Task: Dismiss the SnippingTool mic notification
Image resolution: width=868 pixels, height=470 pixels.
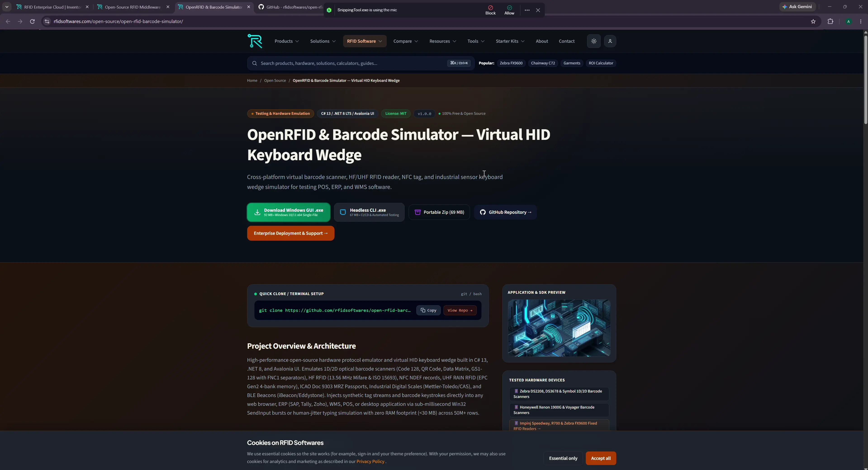Action: click(x=538, y=10)
